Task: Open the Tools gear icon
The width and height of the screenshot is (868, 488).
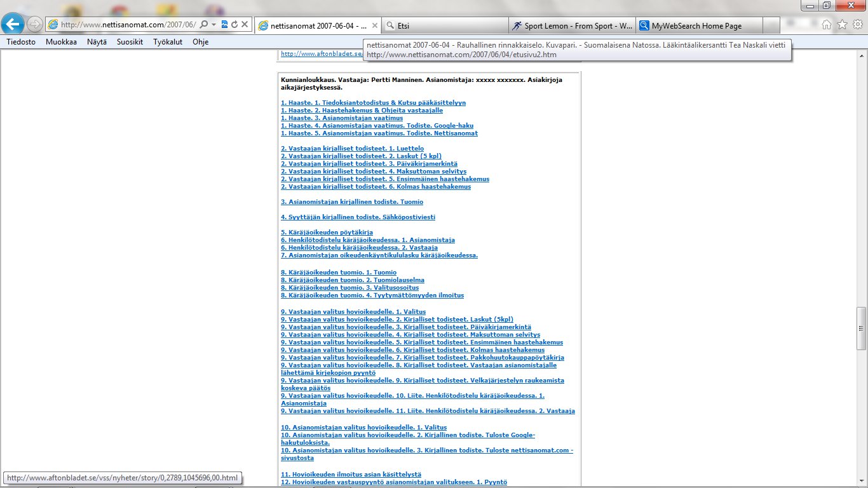Action: tap(857, 25)
